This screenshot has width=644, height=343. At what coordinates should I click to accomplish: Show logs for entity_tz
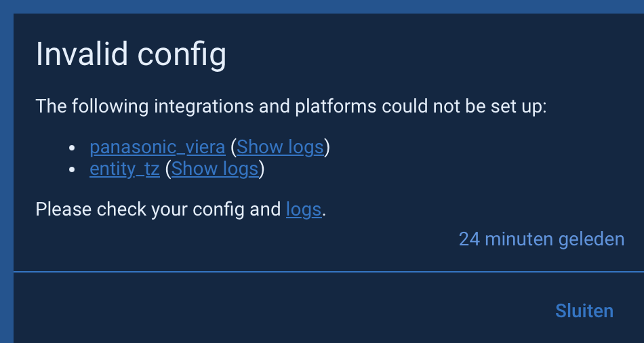click(x=215, y=169)
